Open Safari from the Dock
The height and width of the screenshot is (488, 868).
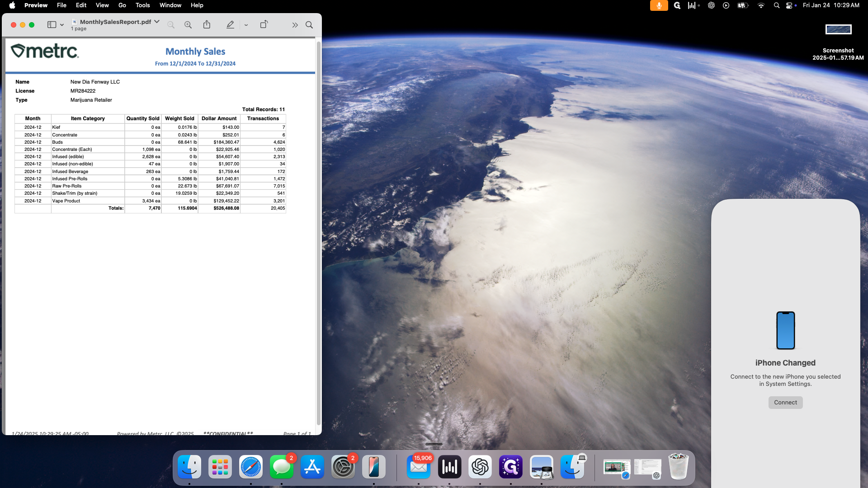point(251,467)
